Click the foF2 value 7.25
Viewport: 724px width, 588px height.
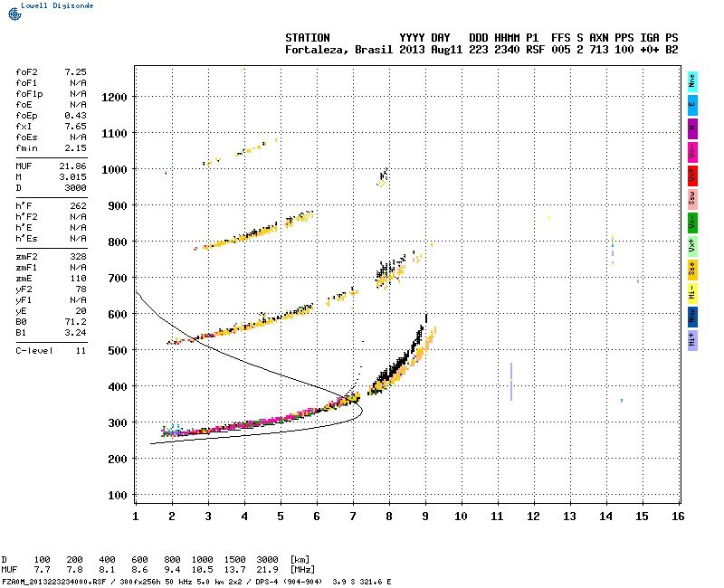pos(76,72)
